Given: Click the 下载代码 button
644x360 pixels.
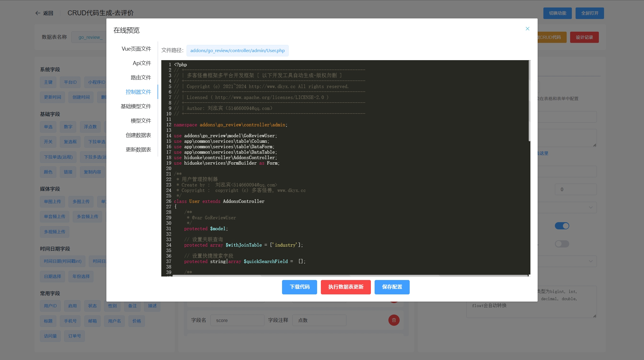Looking at the screenshot, I should (299, 287).
